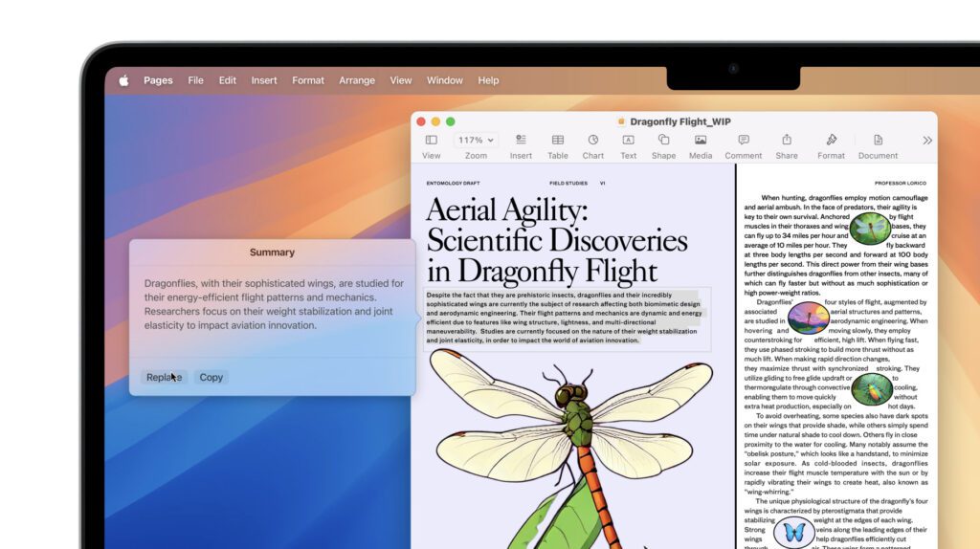Add a Chart from the toolbar
This screenshot has height=549, width=980.
click(593, 140)
